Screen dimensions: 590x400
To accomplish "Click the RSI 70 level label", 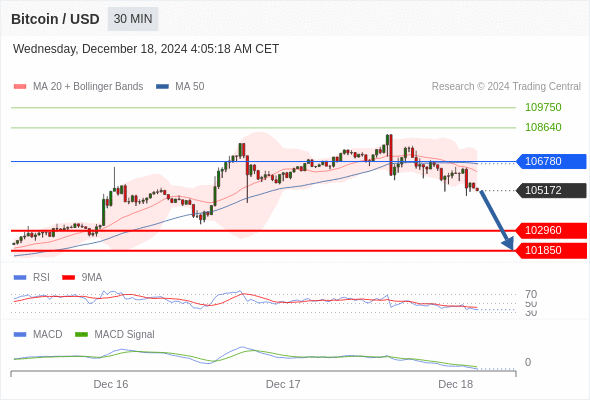I will pos(531,294).
